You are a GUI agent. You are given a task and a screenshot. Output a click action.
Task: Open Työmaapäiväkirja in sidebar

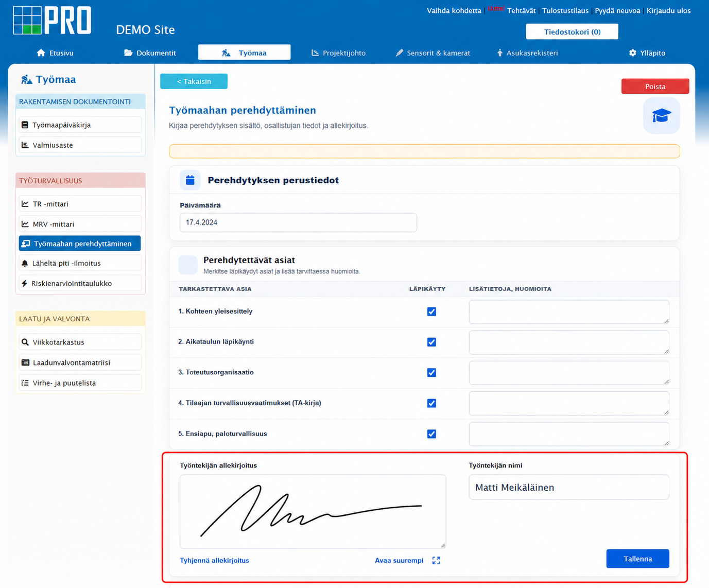pos(80,125)
